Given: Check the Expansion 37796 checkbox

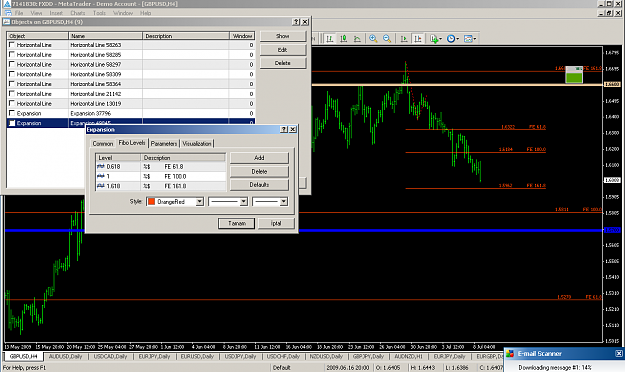Looking at the screenshot, I should pyautogui.click(x=12, y=113).
